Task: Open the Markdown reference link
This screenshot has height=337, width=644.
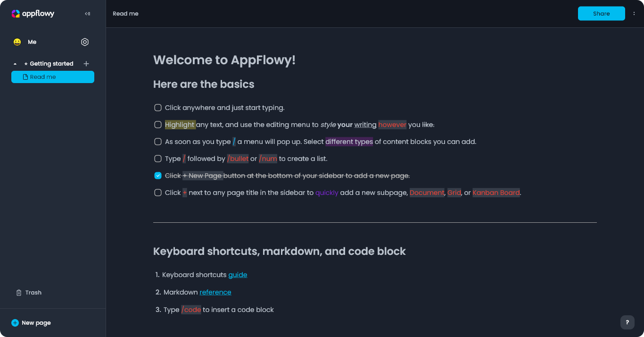Action: tap(215, 292)
